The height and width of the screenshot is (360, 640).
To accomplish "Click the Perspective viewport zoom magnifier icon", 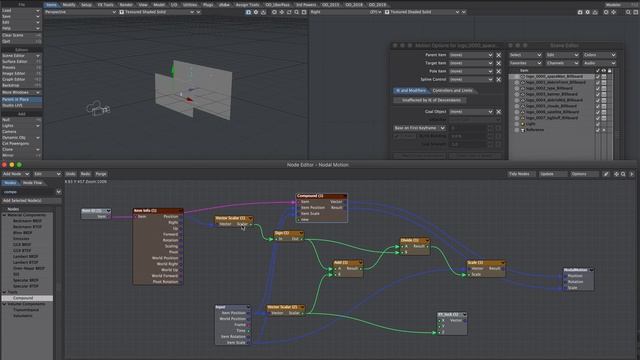I will (297, 12).
